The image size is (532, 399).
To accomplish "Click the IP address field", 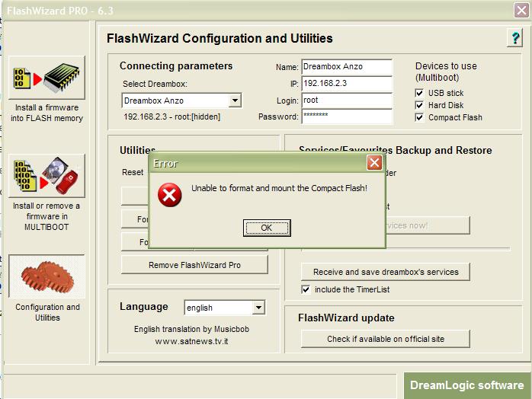I will pyautogui.click(x=347, y=84).
